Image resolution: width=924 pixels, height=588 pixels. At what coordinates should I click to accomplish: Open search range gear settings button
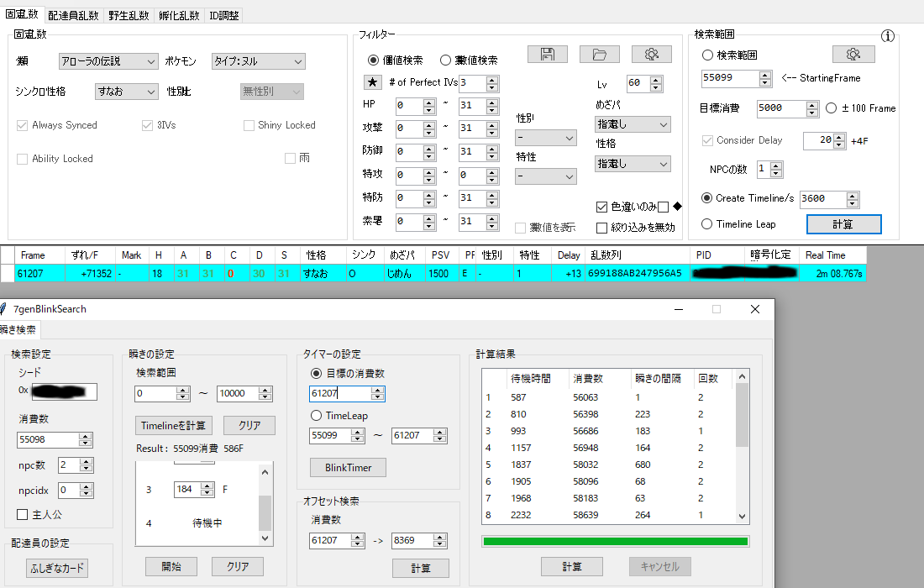click(x=853, y=55)
